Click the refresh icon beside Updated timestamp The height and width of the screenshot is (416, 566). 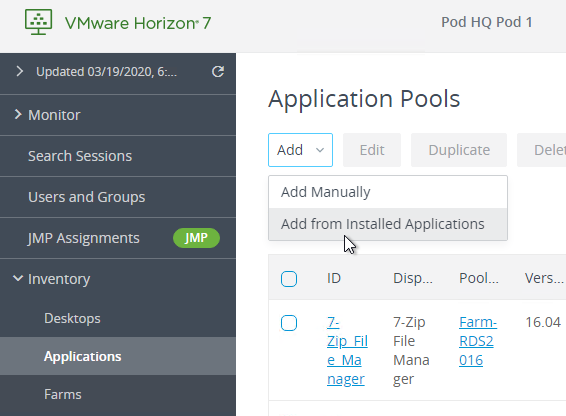(218, 72)
